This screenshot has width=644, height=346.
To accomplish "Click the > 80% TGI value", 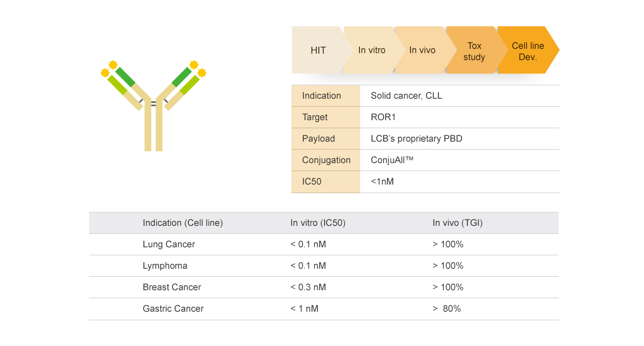I will tap(447, 309).
